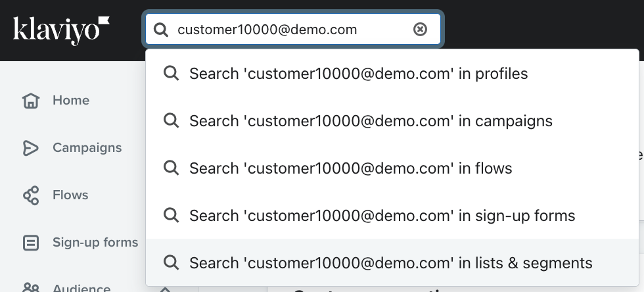Select the search in flows suggestion
644x292 pixels.
click(x=392, y=168)
